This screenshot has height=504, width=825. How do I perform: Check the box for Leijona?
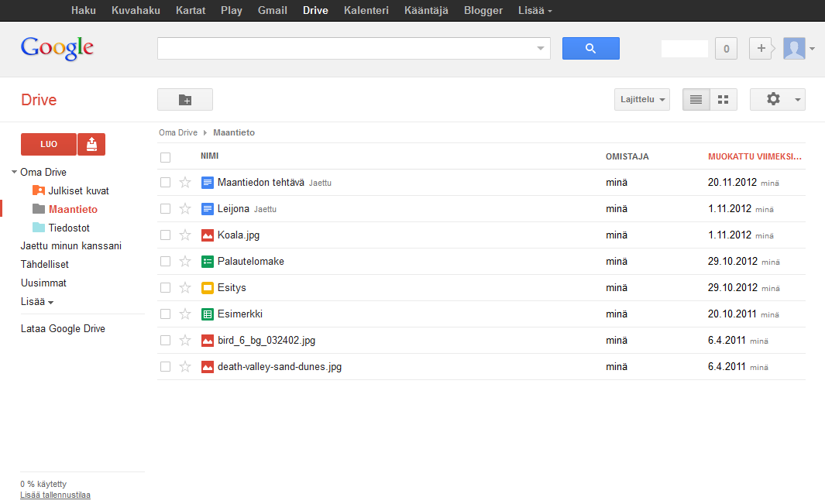tap(165, 209)
